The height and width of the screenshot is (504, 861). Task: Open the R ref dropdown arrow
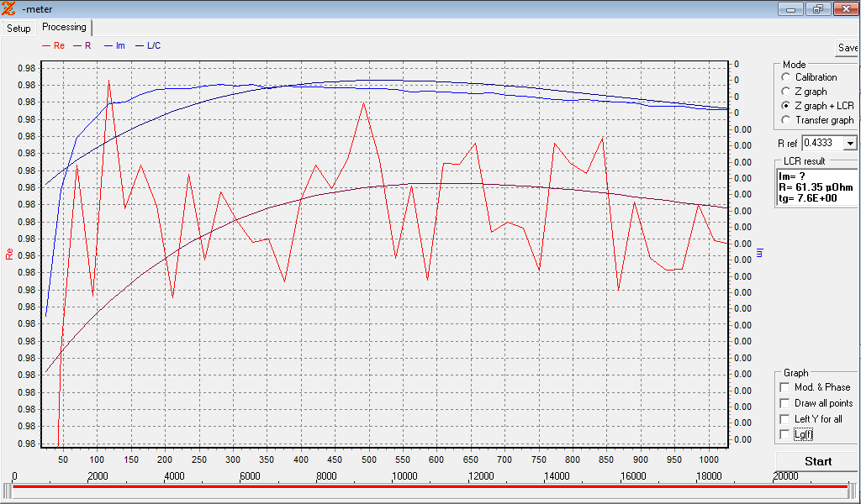(850, 143)
